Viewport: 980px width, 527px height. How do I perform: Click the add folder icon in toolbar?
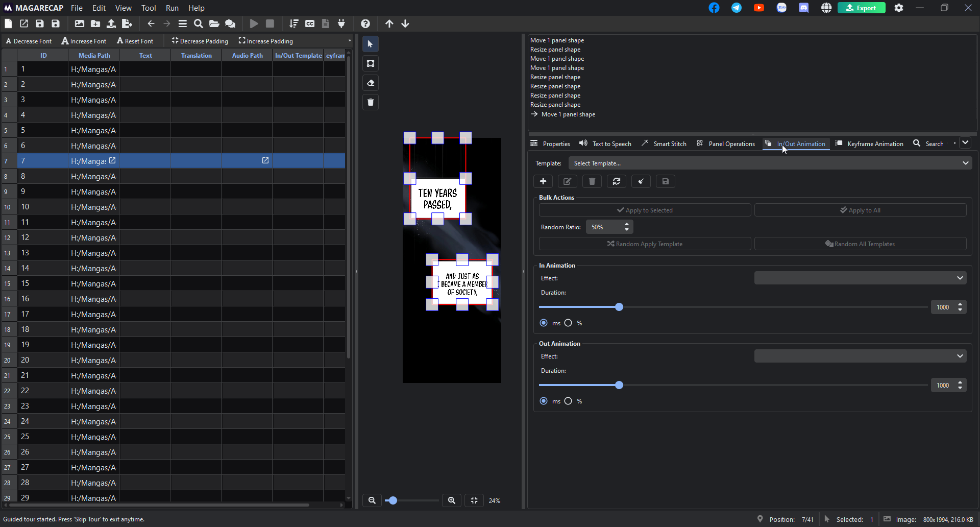tap(95, 23)
